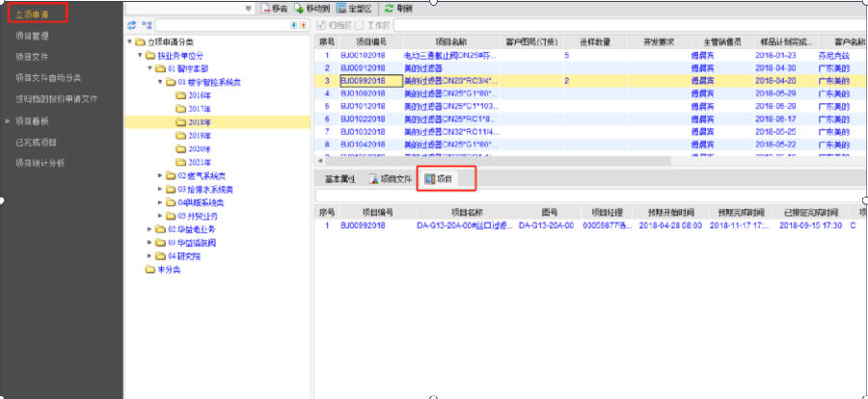Expand the 05 外贸业务 node
The height and width of the screenshot is (399, 868).
(160, 216)
